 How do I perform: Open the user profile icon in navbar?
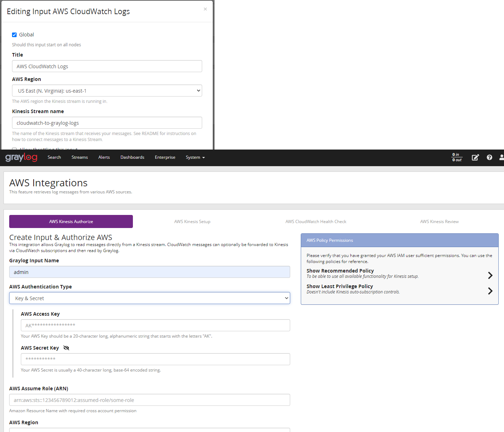click(x=502, y=157)
